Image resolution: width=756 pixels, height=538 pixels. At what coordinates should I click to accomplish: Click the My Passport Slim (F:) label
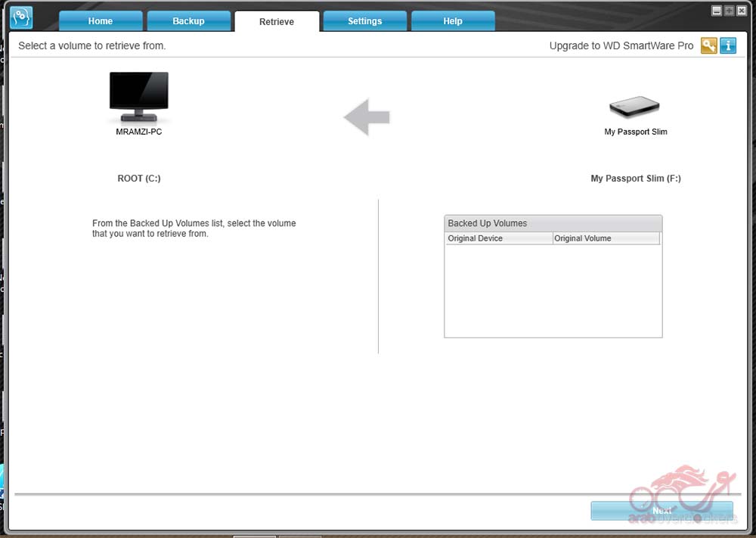[635, 179]
